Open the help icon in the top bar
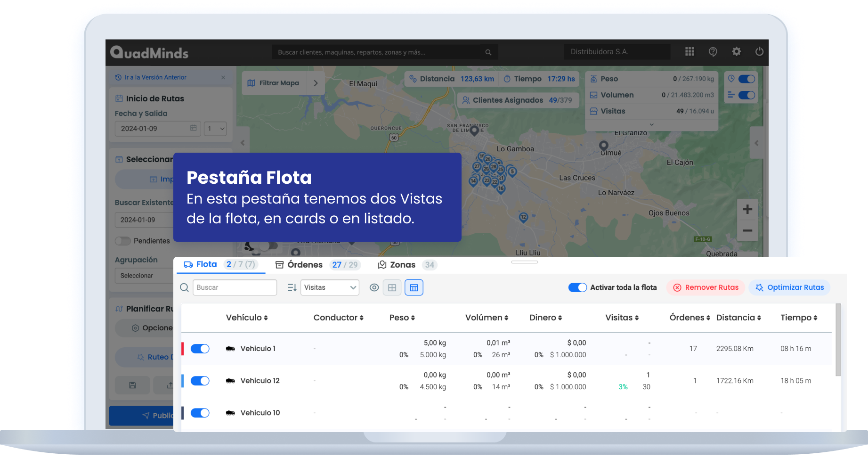 713,52
